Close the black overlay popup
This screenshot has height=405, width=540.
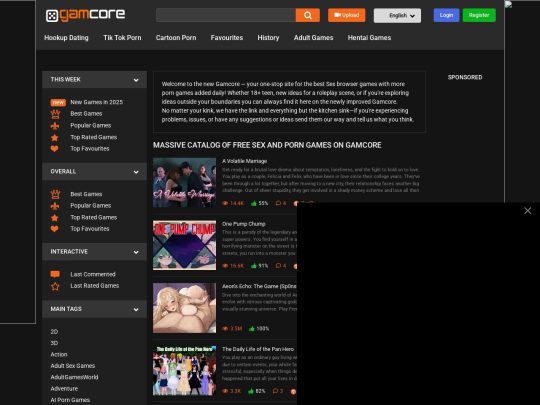(x=528, y=211)
